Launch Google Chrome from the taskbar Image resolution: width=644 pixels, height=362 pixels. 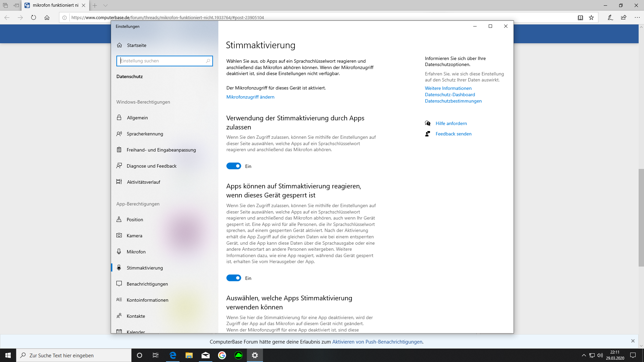222,355
